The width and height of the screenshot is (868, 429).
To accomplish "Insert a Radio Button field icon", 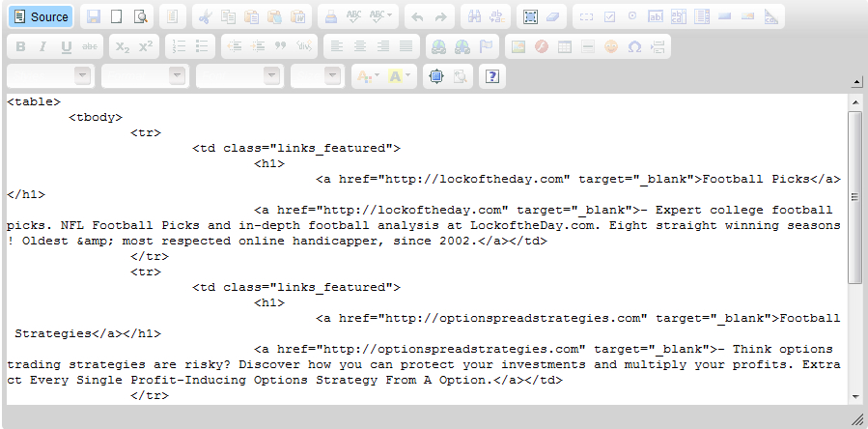I will tap(632, 17).
